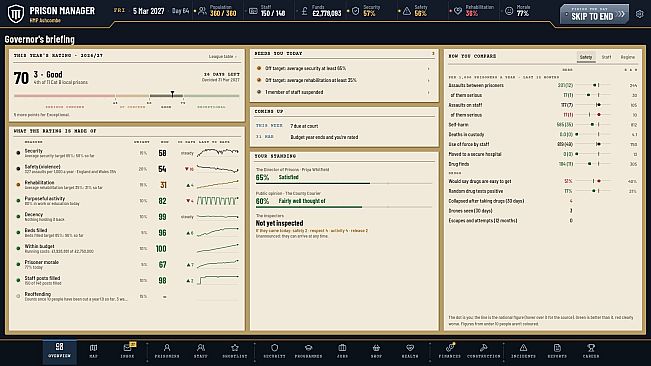
Task: Open the Finances screen
Action: (x=450, y=351)
